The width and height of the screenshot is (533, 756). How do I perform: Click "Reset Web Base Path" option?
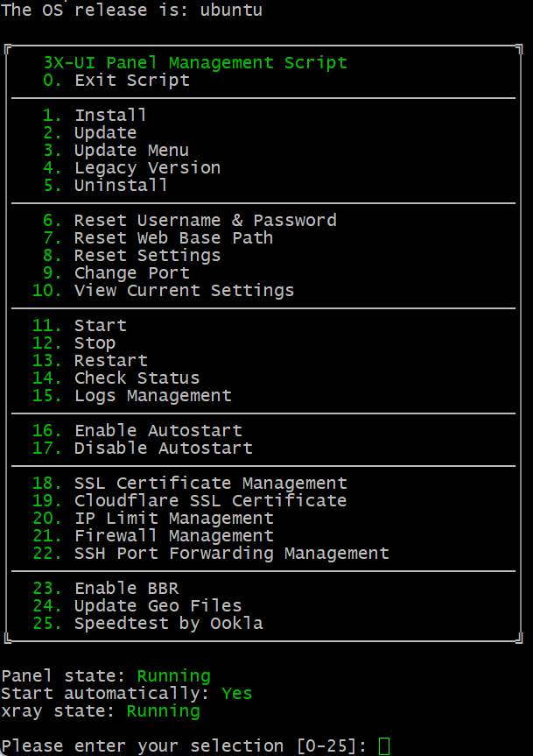[x=173, y=238]
